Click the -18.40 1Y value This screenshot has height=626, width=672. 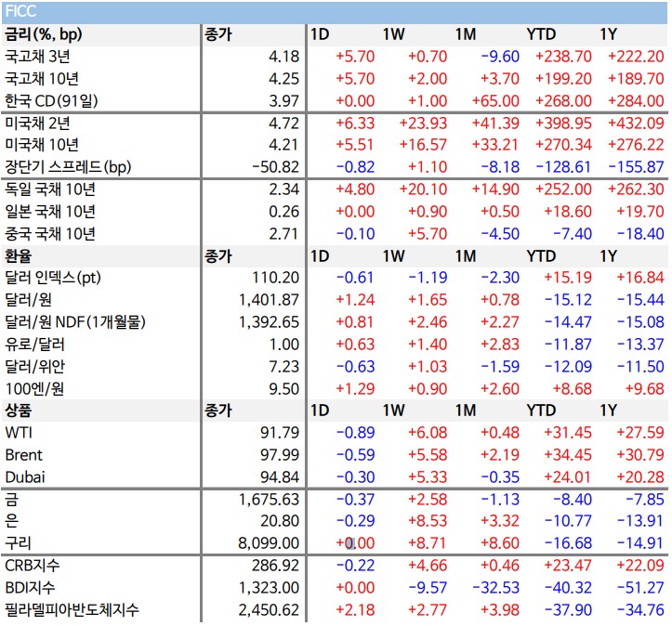tap(640, 234)
